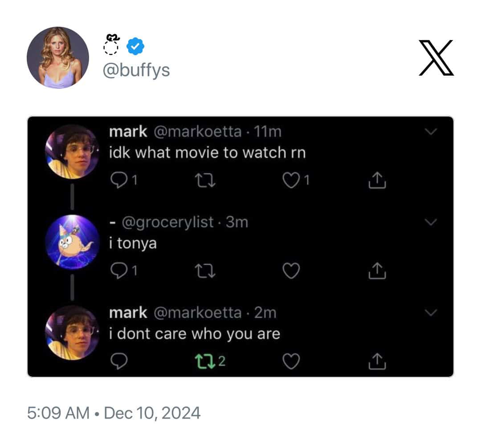Image resolution: width=481 pixels, height=448 pixels.
Task: Retweet the "idk what movie to watch" tweet
Action: (207, 180)
